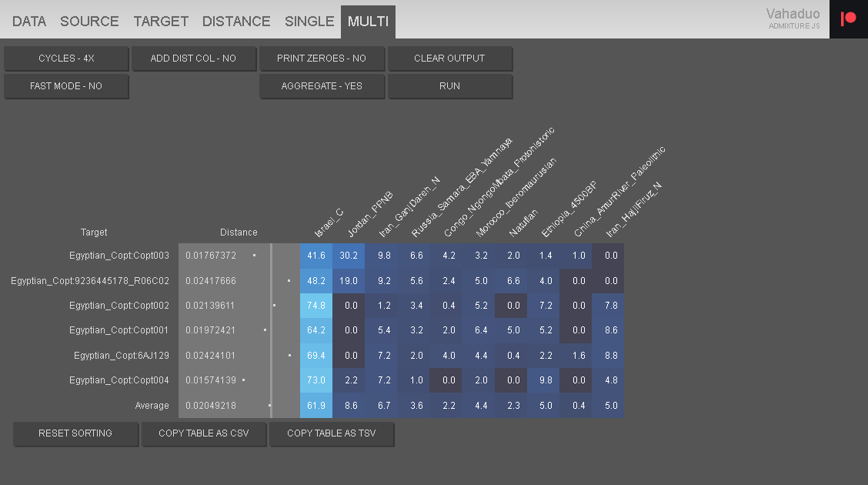Sort by Ethiopia_4500BP column header
Screen dimensions: 868x485
click(569, 209)
